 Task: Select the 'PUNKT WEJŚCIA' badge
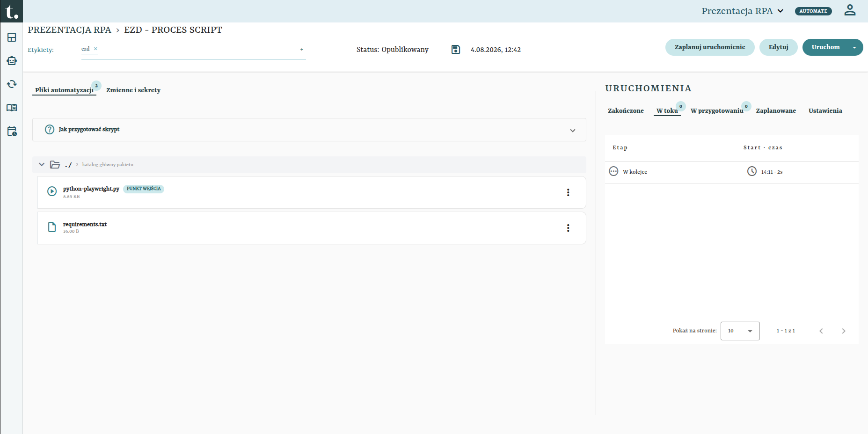(144, 189)
